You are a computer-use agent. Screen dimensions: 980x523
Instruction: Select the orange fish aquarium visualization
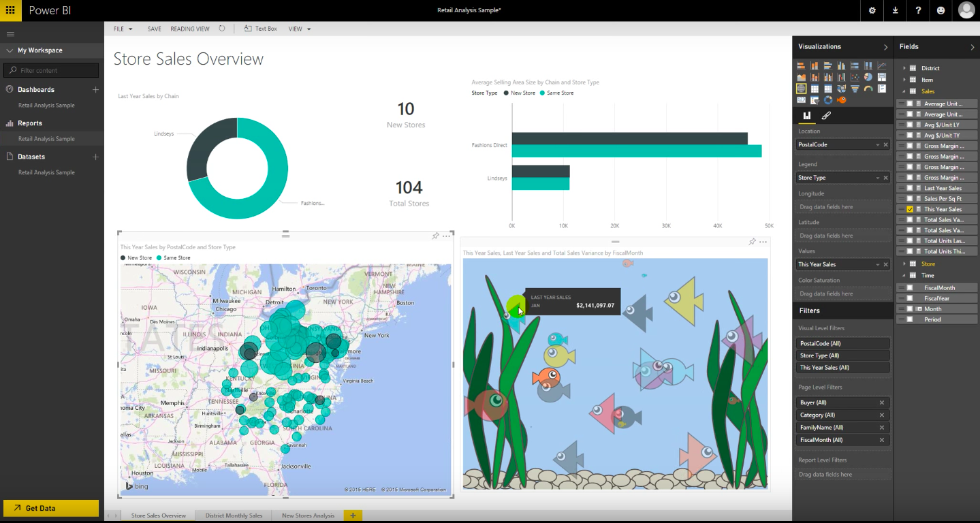841,100
